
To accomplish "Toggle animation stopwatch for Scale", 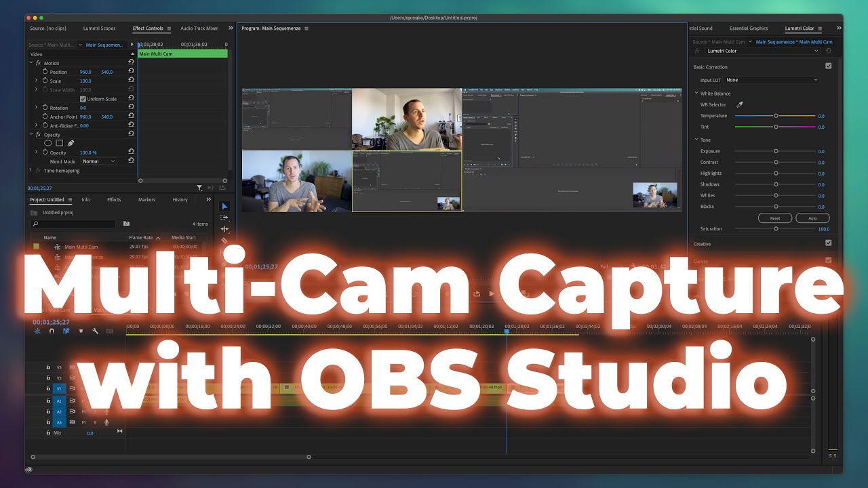I will 45,81.
